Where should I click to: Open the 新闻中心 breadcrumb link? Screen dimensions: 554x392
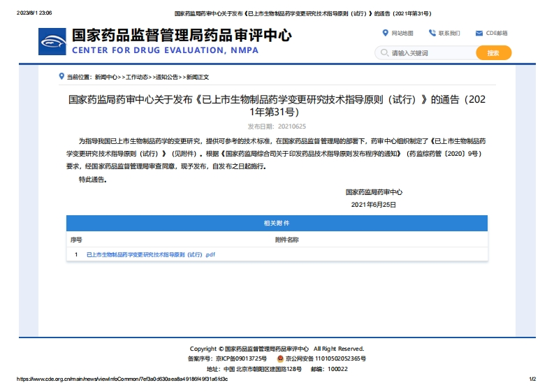106,77
